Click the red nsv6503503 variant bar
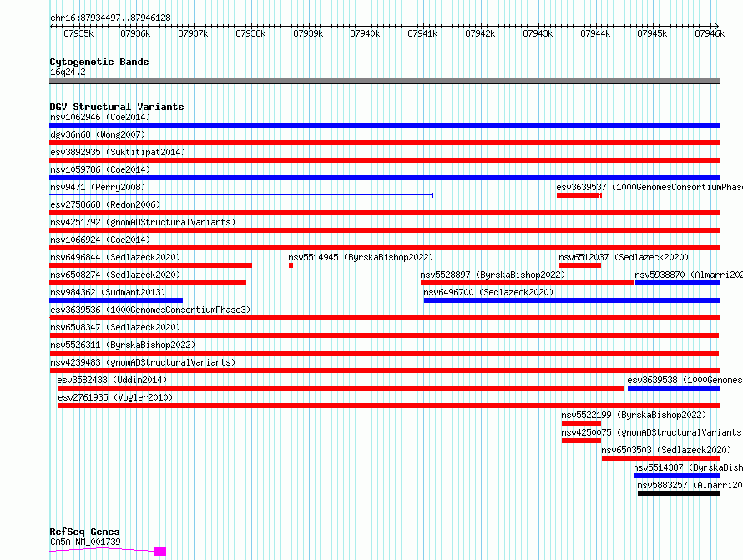743x560 pixels. click(660, 458)
